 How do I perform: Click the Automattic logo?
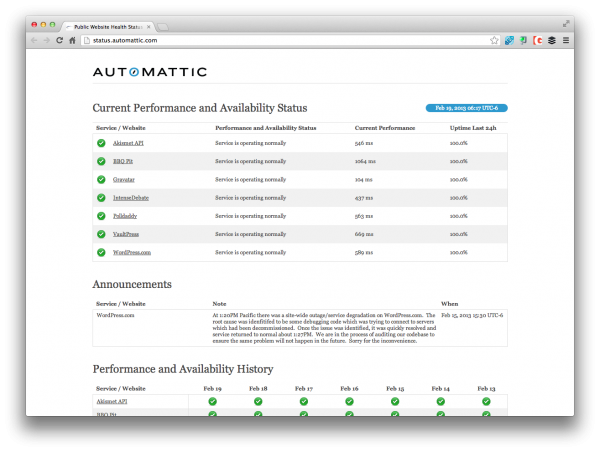point(150,72)
